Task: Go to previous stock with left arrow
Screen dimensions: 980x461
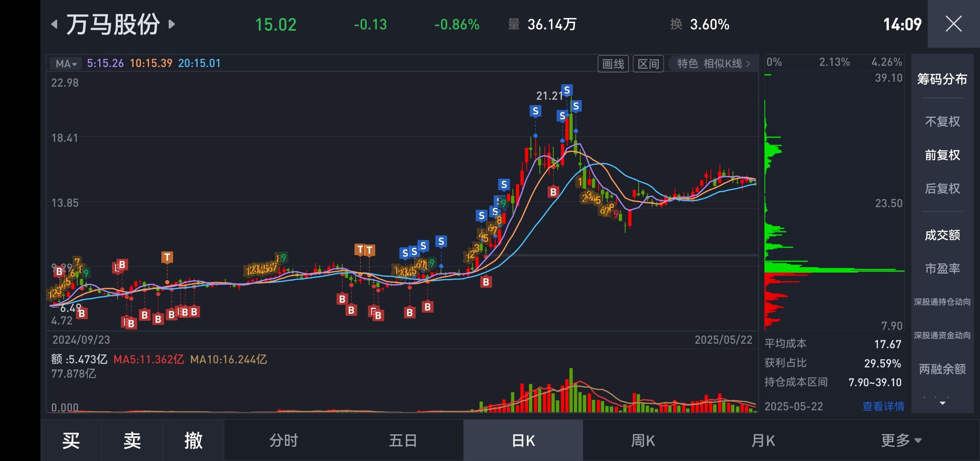Action: [x=54, y=24]
